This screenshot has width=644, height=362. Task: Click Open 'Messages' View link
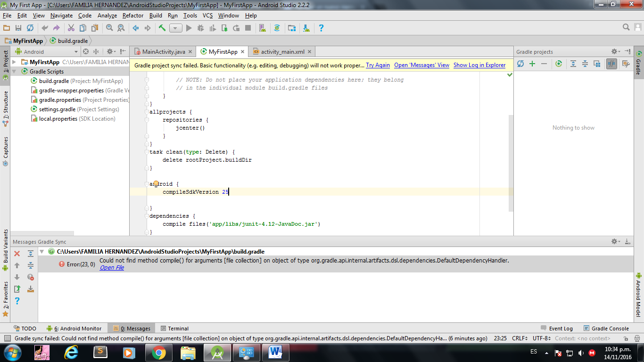pos(421,66)
